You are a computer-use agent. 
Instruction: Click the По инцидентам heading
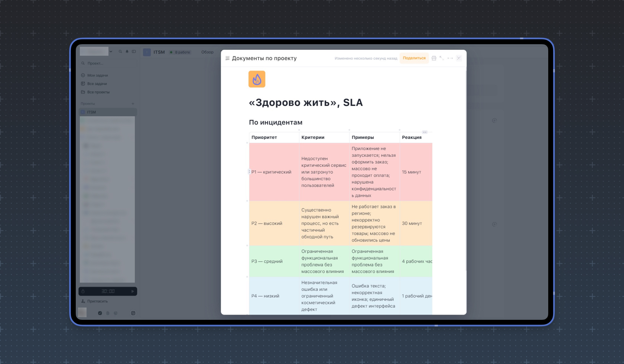tap(276, 123)
